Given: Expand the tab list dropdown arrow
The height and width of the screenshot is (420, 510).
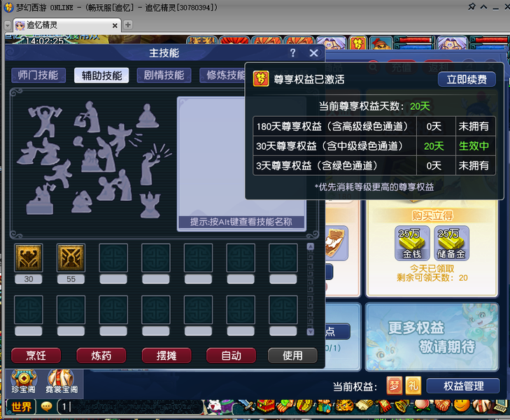Looking at the screenshot, I should point(8,25).
